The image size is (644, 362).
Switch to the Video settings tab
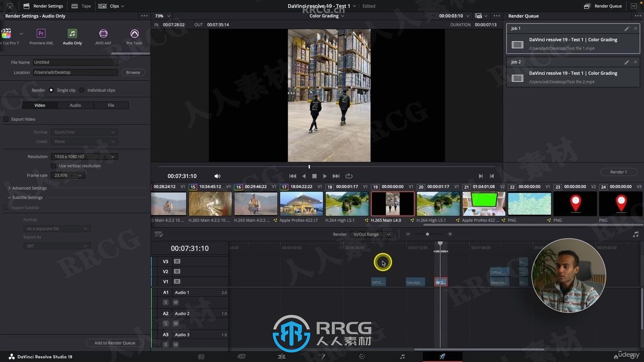point(40,105)
